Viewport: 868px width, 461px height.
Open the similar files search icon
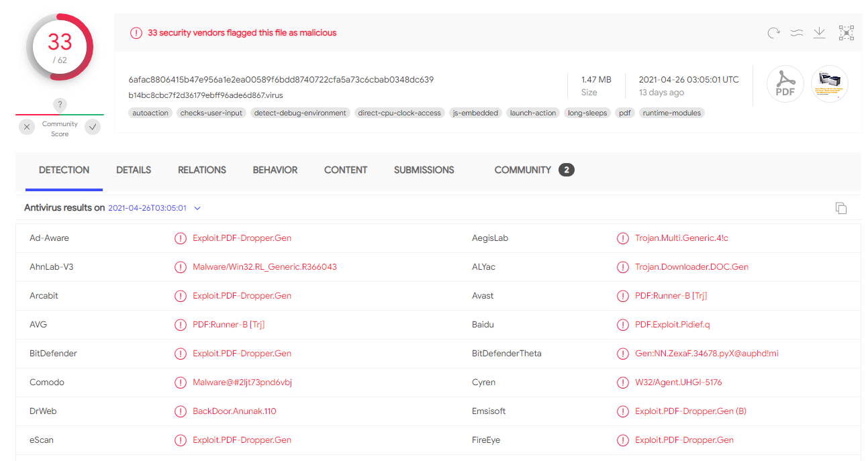pos(796,33)
